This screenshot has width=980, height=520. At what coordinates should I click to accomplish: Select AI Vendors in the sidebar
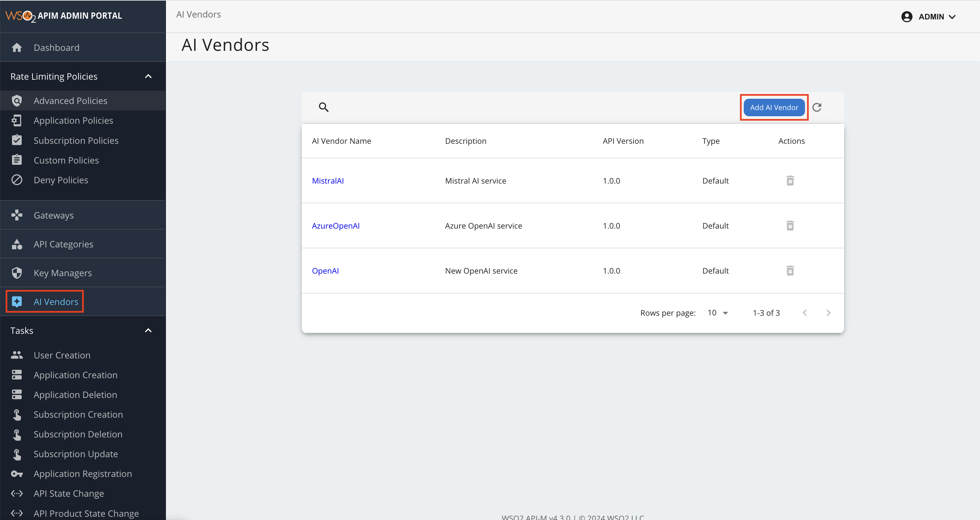point(83,302)
